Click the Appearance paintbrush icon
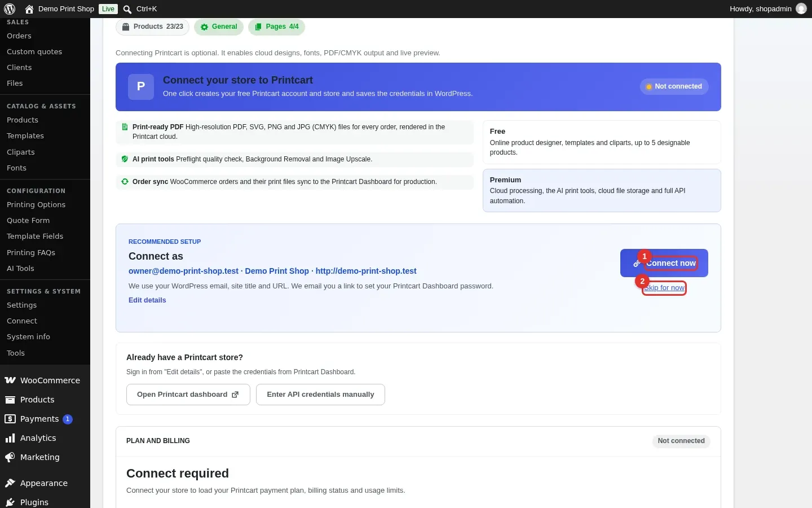The width and height of the screenshot is (812, 508). pyautogui.click(x=10, y=483)
